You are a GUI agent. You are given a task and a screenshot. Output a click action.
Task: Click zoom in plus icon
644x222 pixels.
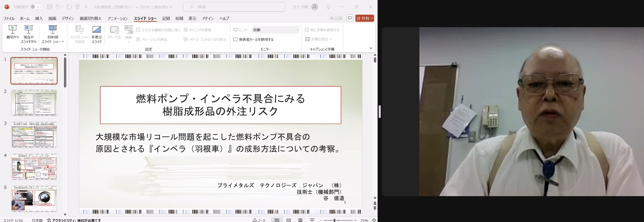[x=355, y=220]
